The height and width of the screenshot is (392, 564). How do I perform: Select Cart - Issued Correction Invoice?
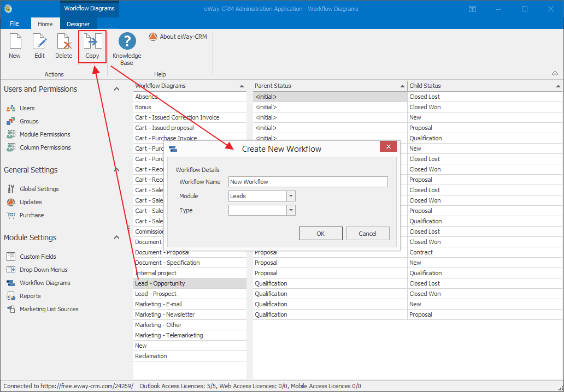coord(190,117)
